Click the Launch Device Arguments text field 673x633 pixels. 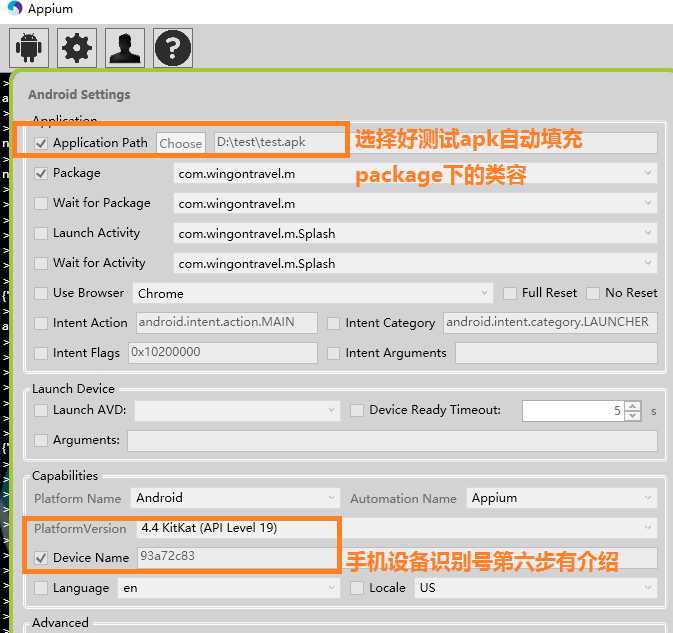[392, 441]
